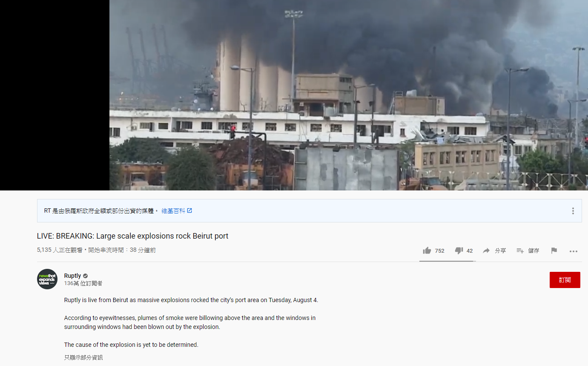Open the horizontal three-dot more actions menu
This screenshot has height=366, width=588.
[574, 251]
